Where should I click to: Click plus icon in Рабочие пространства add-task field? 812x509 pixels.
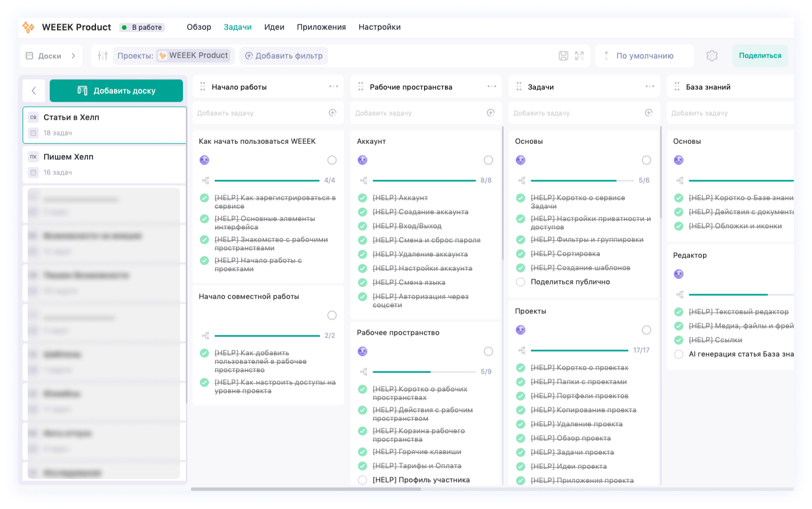[x=491, y=113]
